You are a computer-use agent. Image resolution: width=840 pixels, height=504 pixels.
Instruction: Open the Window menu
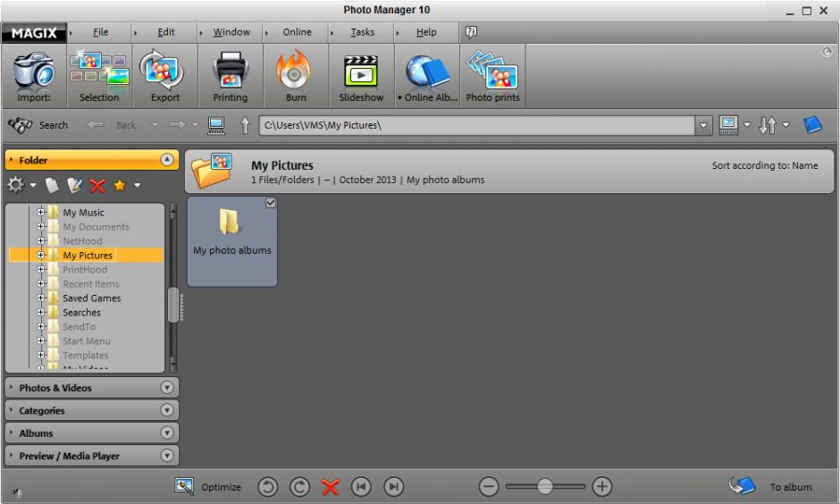point(231,32)
